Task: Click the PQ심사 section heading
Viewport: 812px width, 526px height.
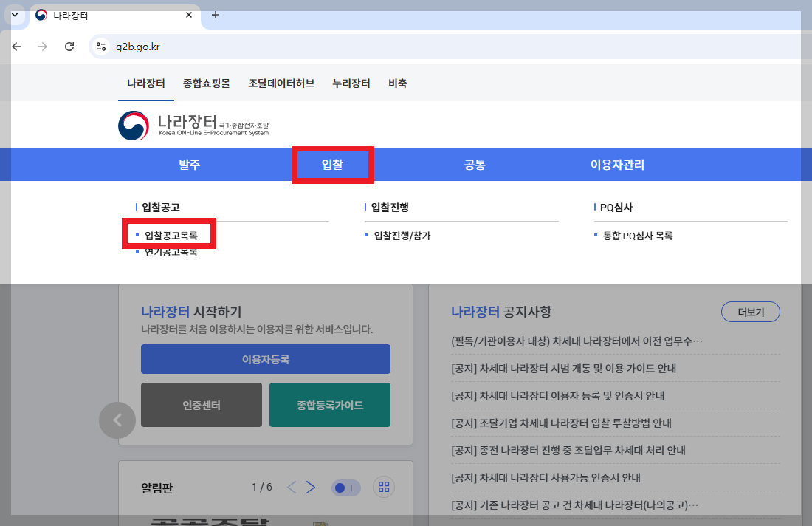Action: [x=616, y=208]
